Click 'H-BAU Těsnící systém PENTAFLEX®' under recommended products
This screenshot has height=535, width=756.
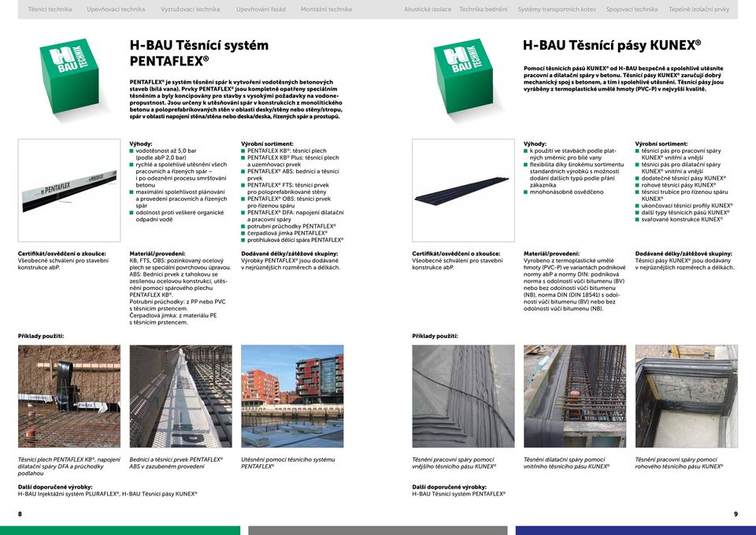[459, 494]
